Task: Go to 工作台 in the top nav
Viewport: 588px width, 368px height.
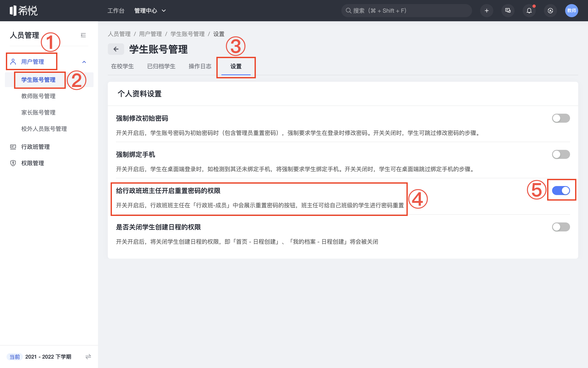Action: [116, 10]
